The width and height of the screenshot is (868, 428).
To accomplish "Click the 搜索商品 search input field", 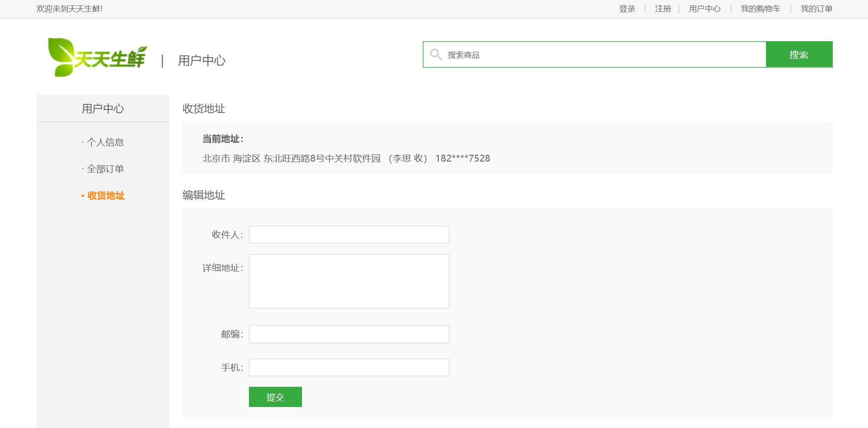I will 594,54.
